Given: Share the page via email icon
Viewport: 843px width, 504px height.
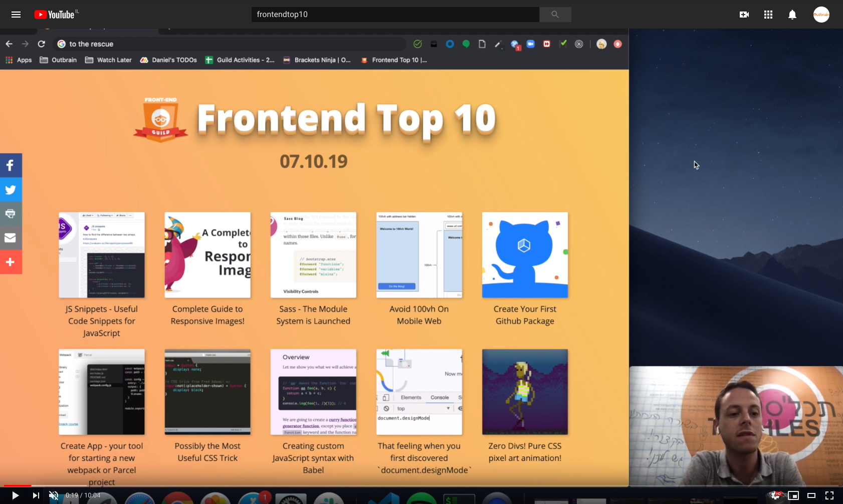Looking at the screenshot, I should click(x=11, y=237).
